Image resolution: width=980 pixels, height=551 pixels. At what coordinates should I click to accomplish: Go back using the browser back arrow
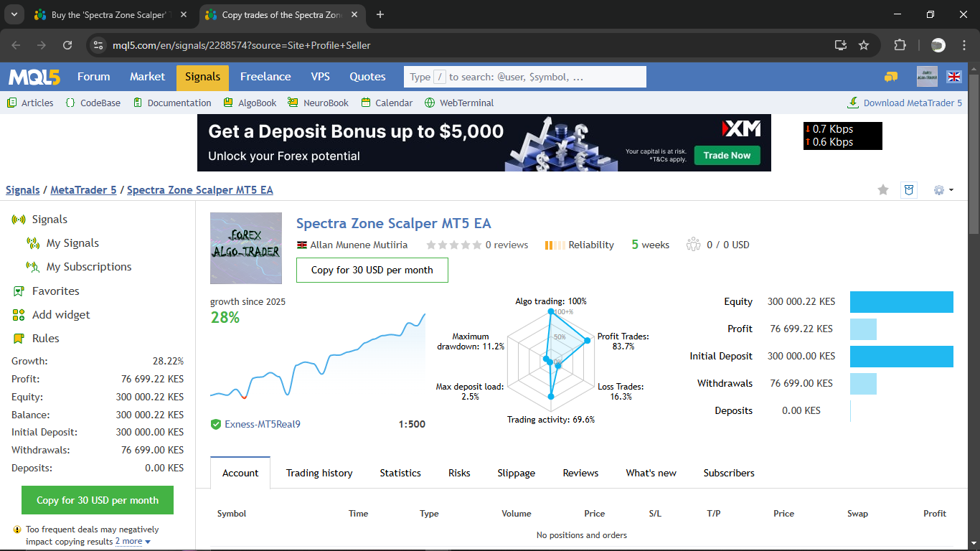click(16, 45)
